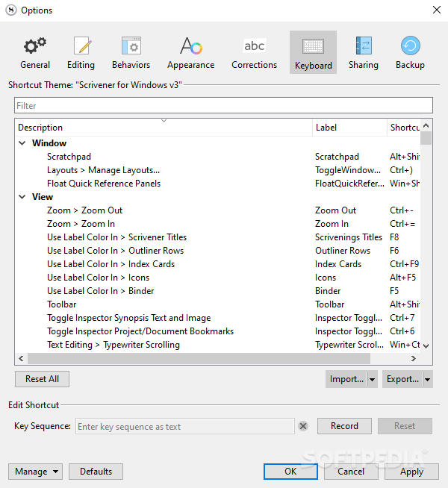Open the Export dropdown arrow
Viewport: 448px width, 488px height.
(x=428, y=379)
